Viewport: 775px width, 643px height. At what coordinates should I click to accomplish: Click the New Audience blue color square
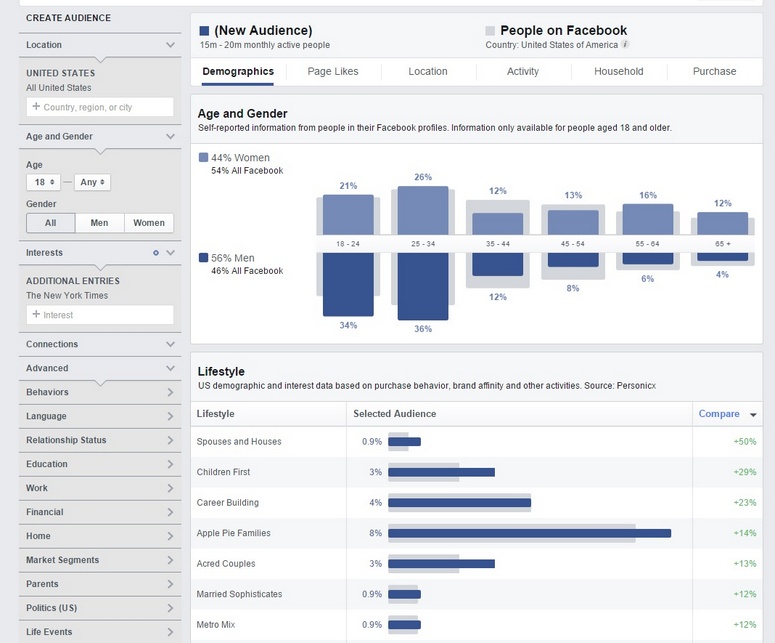[x=204, y=31]
